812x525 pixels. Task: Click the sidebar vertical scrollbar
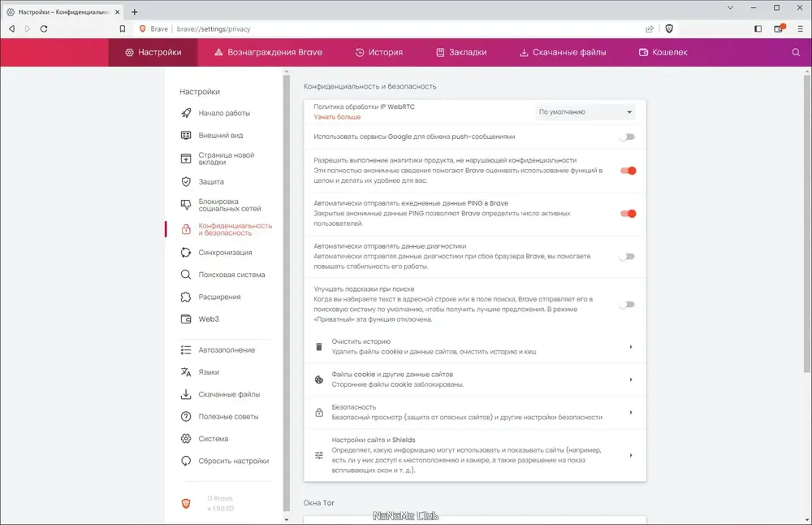click(287, 293)
